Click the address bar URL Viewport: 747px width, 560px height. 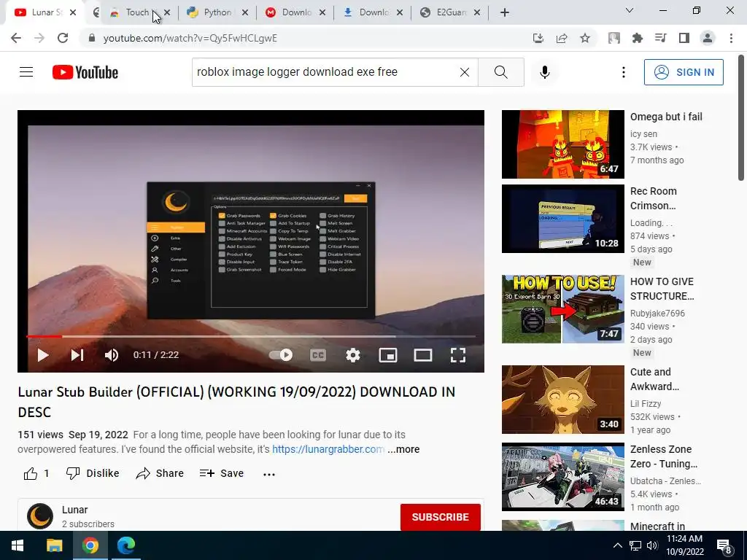(x=190, y=38)
